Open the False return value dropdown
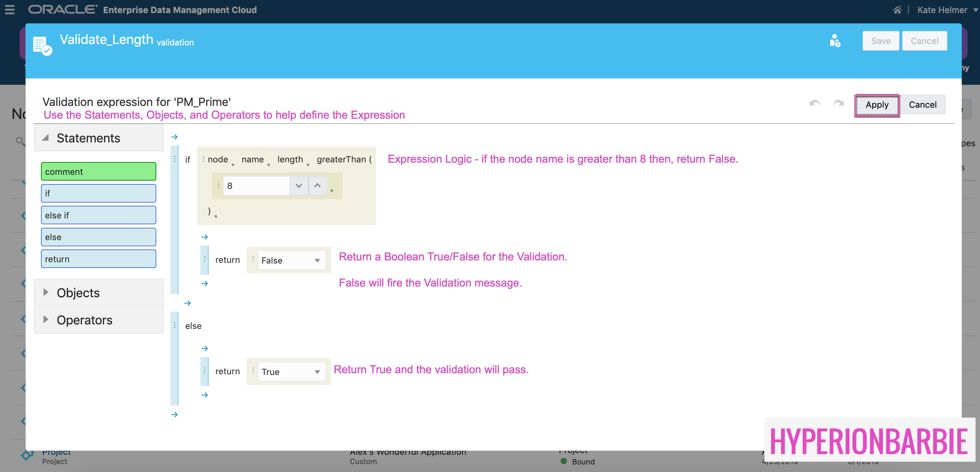Image resolution: width=980 pixels, height=472 pixels. [x=317, y=260]
